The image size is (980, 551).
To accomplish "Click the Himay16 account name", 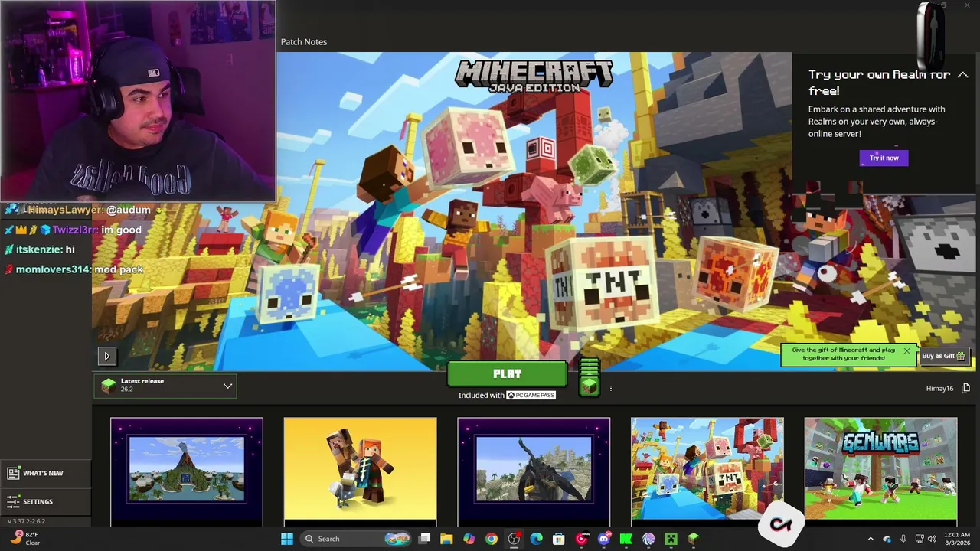I will [939, 388].
